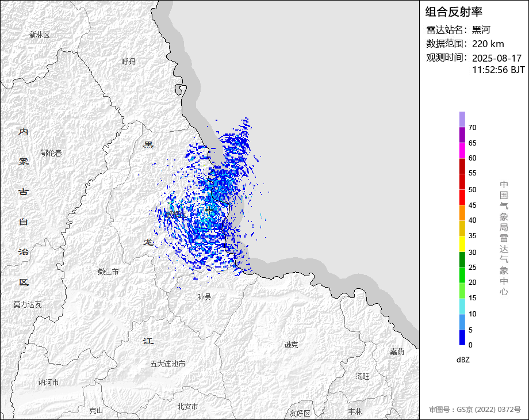529x420 pixels.
Task: Click the 克山 map label
Action: point(96,410)
